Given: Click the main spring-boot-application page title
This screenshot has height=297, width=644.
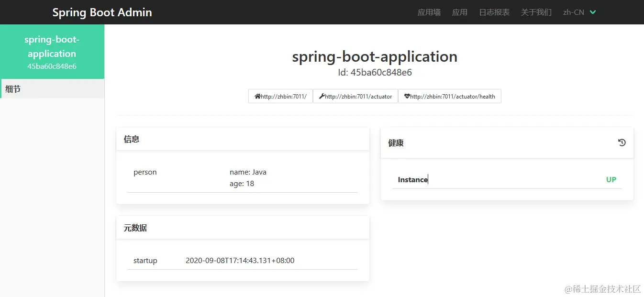Looking at the screenshot, I should pos(375,57).
